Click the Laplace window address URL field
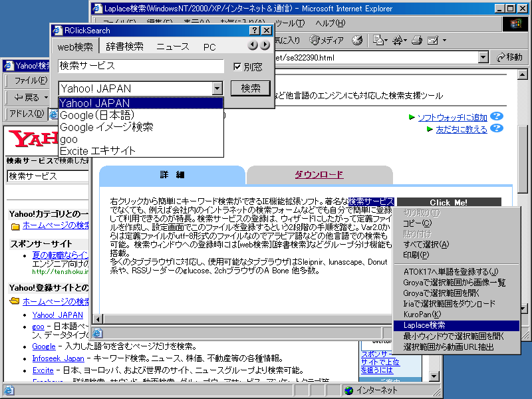Screen dimensions: 532x399 (x=376, y=57)
